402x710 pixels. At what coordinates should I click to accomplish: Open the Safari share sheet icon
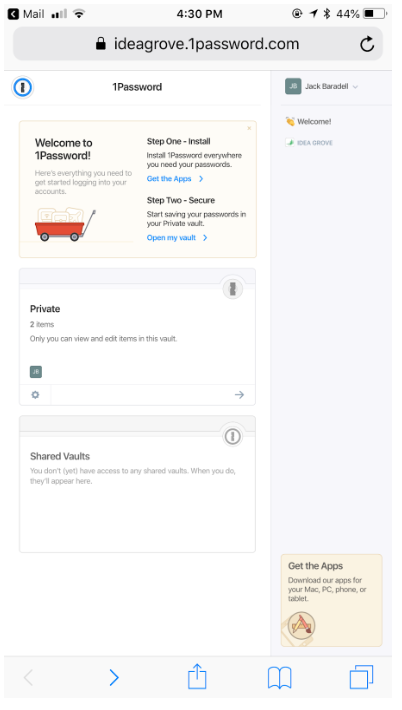click(197, 676)
